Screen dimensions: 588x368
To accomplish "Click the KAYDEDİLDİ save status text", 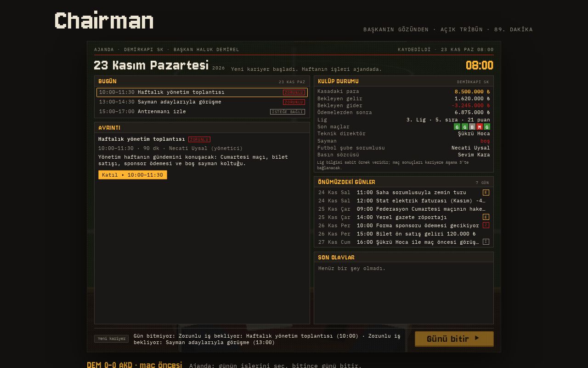I will pos(446,50).
